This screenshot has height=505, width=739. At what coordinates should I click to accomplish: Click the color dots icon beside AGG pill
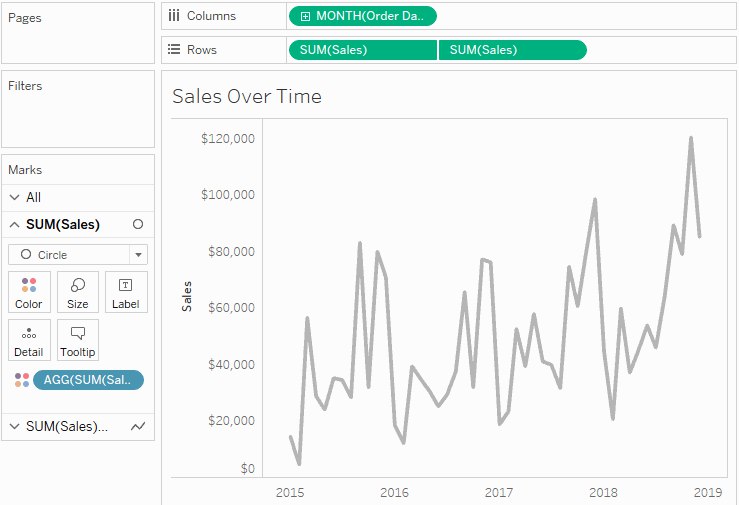click(22, 380)
